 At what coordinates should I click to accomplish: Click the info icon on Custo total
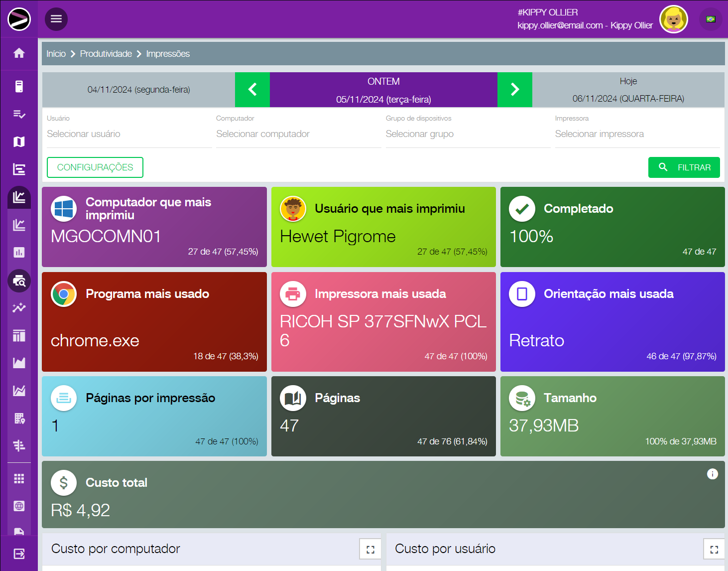click(x=712, y=474)
